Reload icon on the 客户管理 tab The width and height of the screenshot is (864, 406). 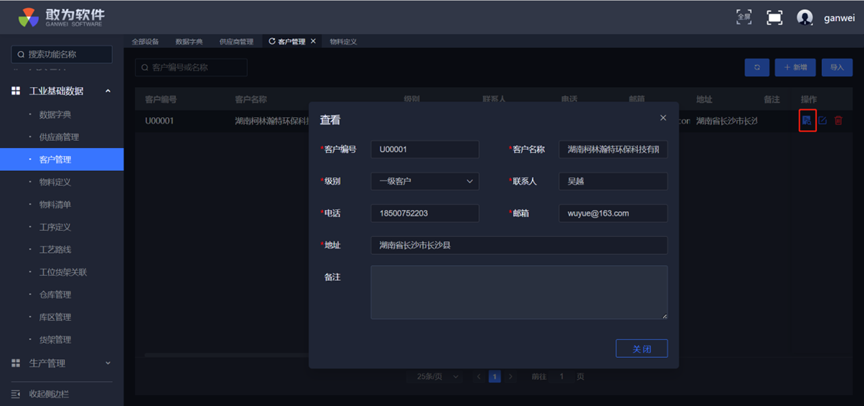click(272, 41)
